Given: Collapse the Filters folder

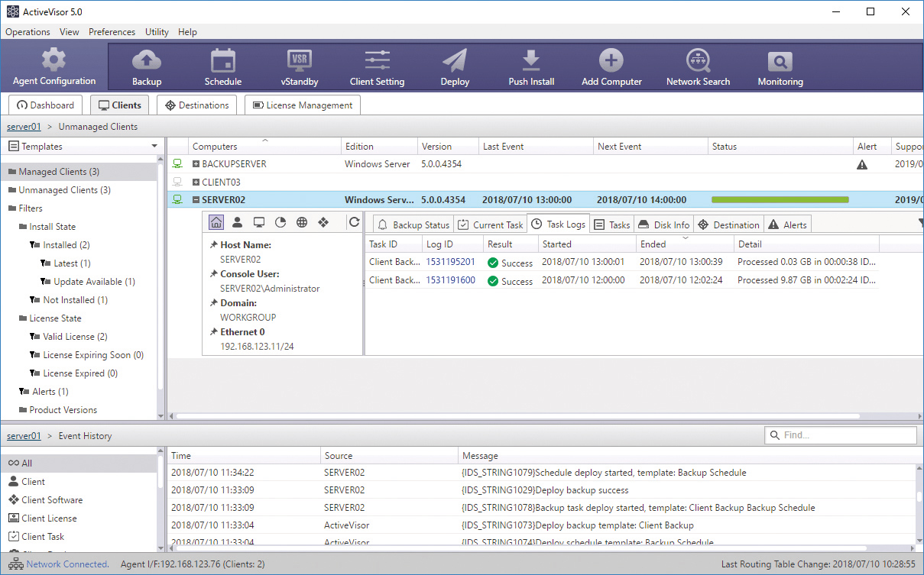Looking at the screenshot, I should [x=25, y=208].
